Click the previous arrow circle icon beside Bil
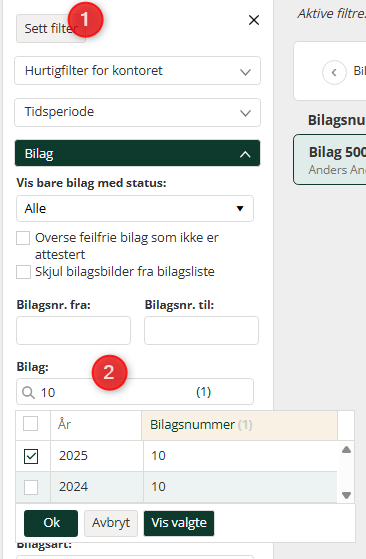This screenshot has width=366, height=559. click(x=334, y=72)
